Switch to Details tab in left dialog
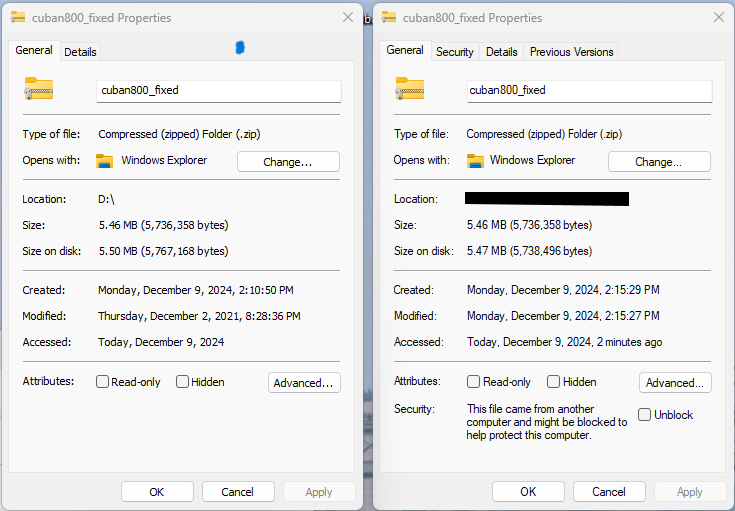This screenshot has width=735, height=511. point(80,52)
